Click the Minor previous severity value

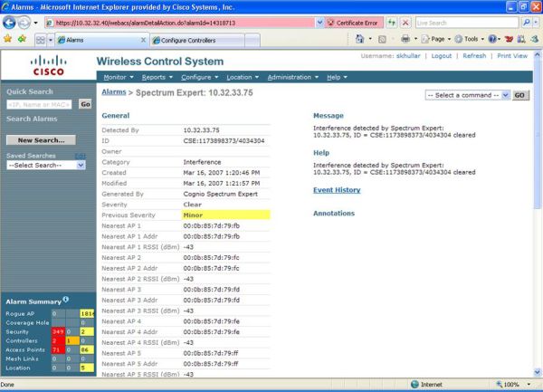click(193, 215)
